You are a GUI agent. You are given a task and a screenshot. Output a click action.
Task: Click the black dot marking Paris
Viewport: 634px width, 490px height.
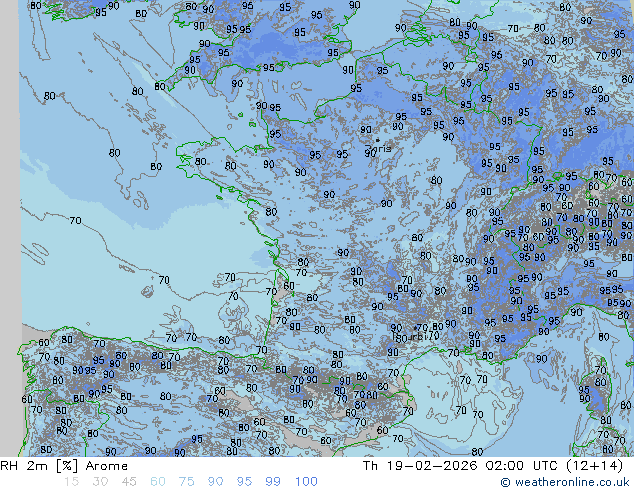pyautogui.click(x=377, y=140)
